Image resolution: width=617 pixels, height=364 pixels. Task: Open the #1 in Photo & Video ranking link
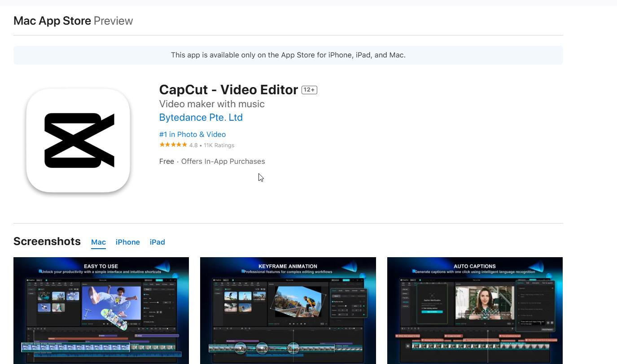[193, 134]
